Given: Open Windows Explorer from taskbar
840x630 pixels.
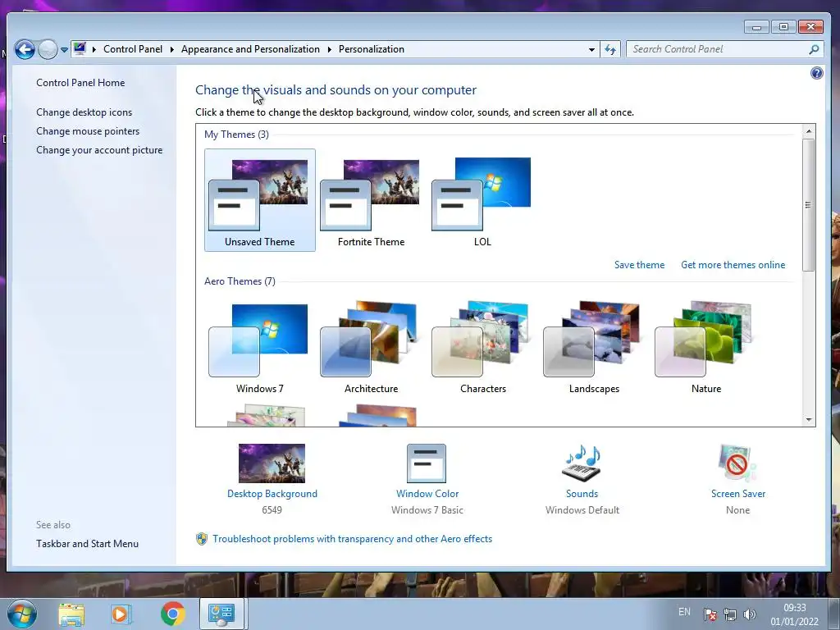Looking at the screenshot, I should pyautogui.click(x=71, y=614).
